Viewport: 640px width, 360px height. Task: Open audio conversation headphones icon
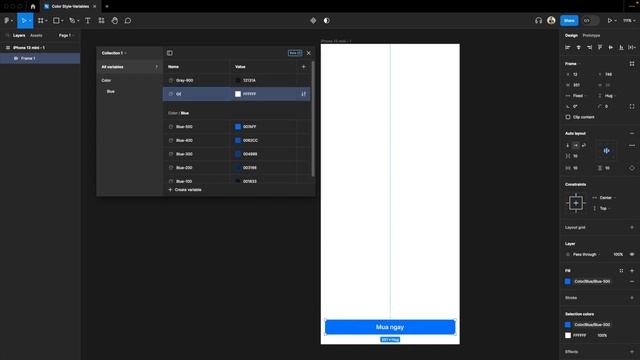(538, 20)
